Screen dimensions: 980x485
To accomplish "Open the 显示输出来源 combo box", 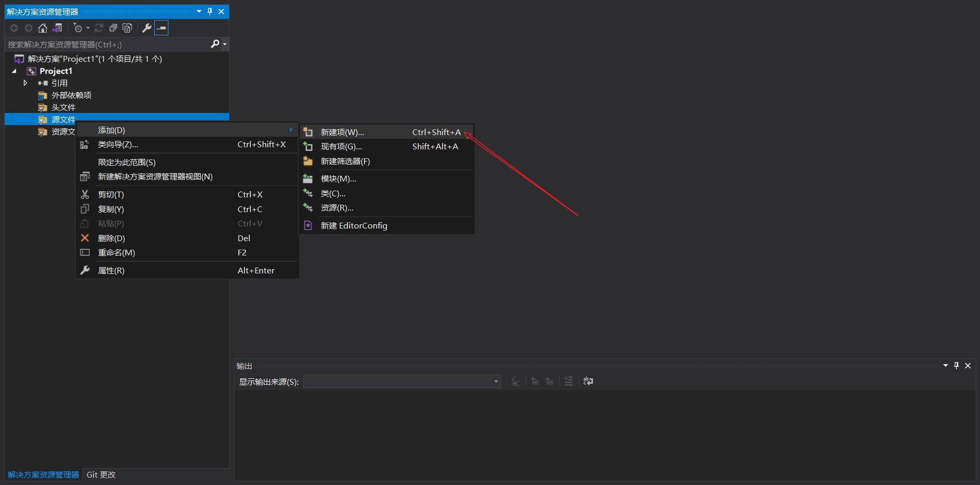I will (402, 381).
